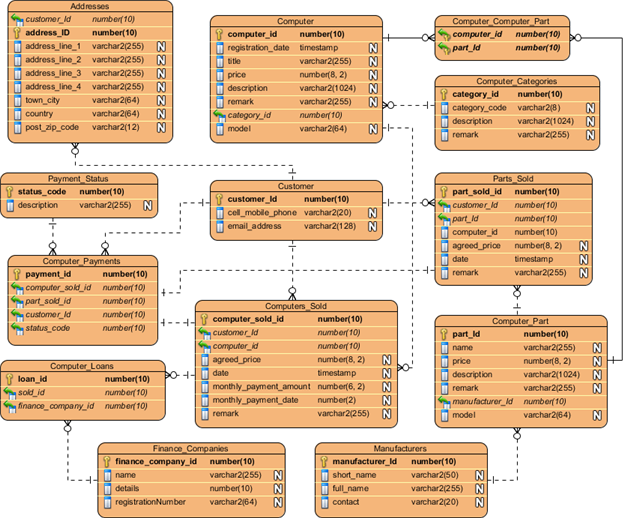Select the Computer_Loans table title
Viewport: 624px width, 518px height.
pos(82,366)
